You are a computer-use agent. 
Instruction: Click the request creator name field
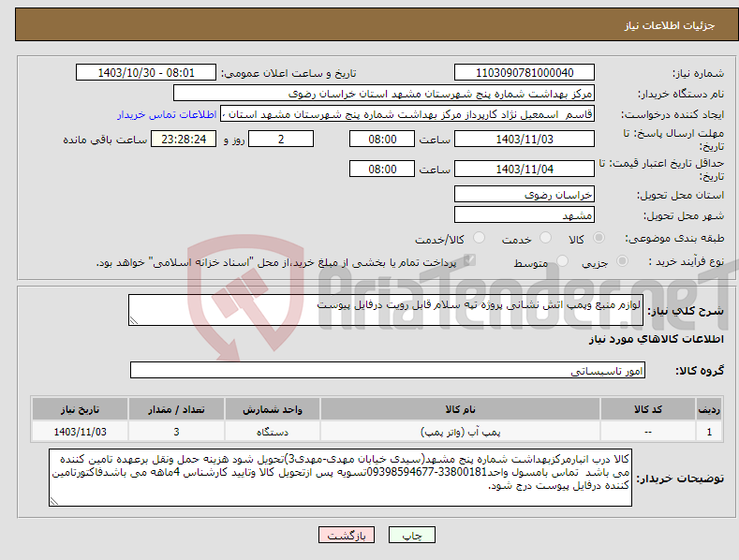[407, 114]
